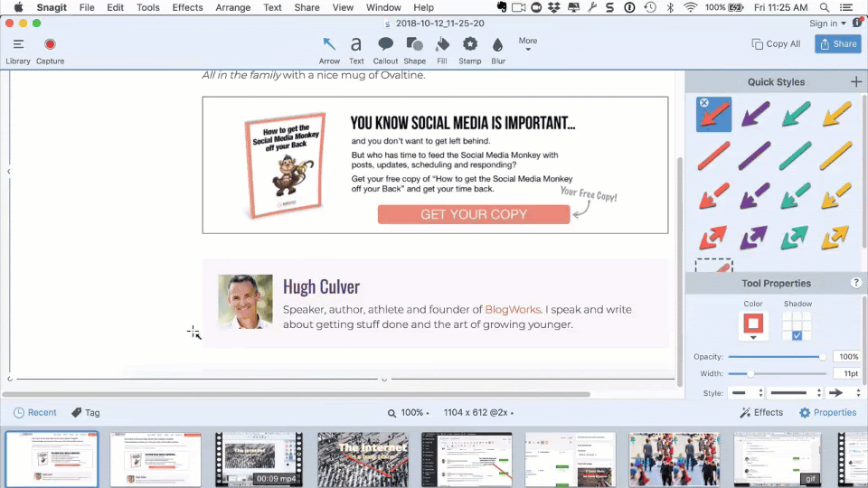Viewport: 868px width, 488px height.
Task: Open the Edit menu
Action: click(115, 8)
